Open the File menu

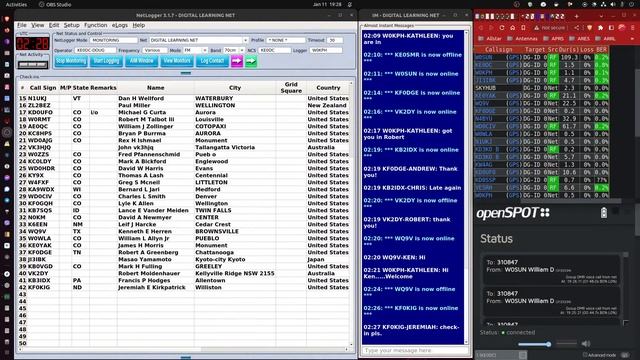[x=22, y=25]
